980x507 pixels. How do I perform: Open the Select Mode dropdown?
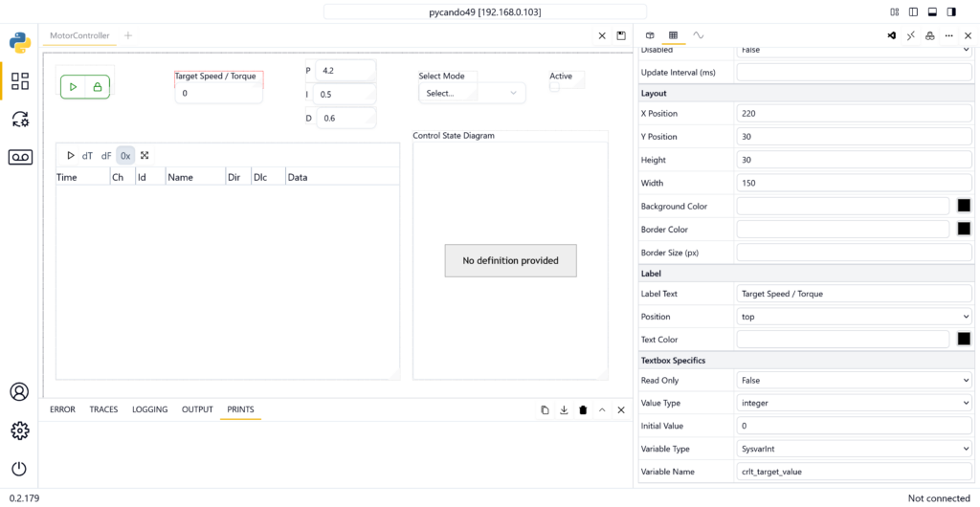472,93
